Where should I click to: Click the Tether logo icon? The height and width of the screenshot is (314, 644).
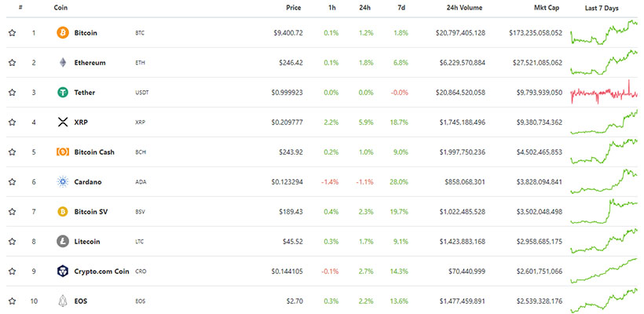click(x=62, y=93)
